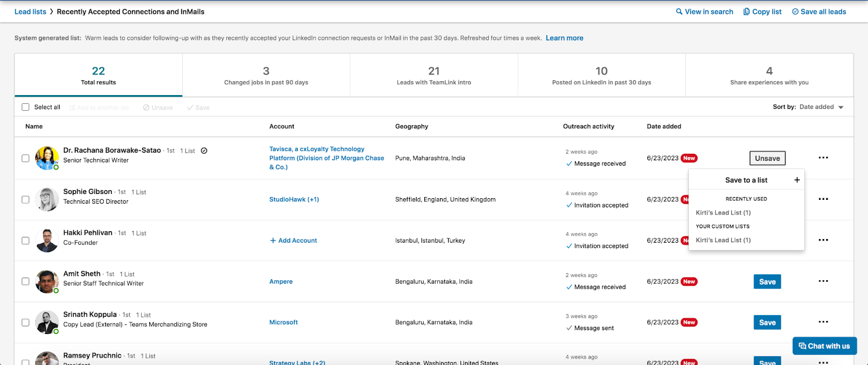Image resolution: width=868 pixels, height=365 pixels.
Task: Choose Kirti's Lead List under Recently Used
Action: (723, 212)
